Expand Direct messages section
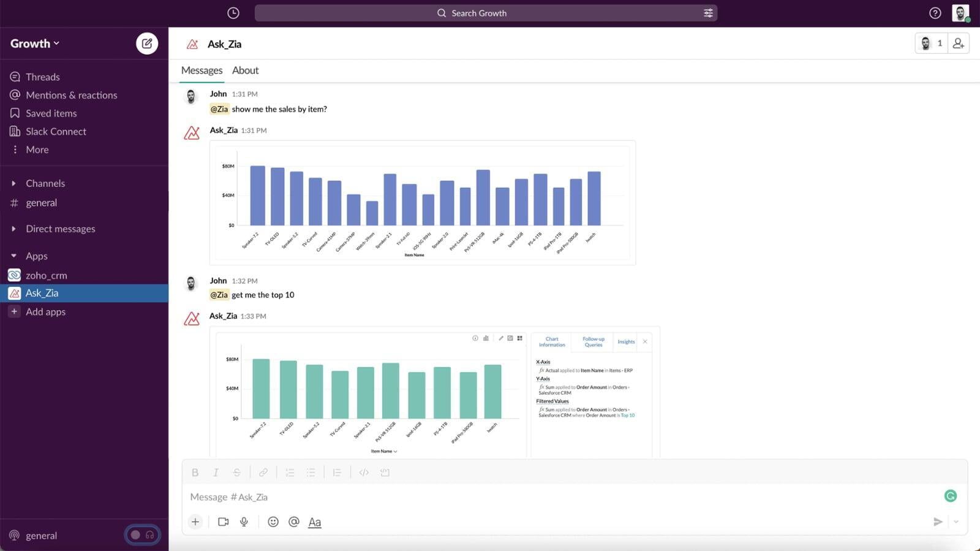Viewport: 980px width, 551px height. tap(13, 229)
